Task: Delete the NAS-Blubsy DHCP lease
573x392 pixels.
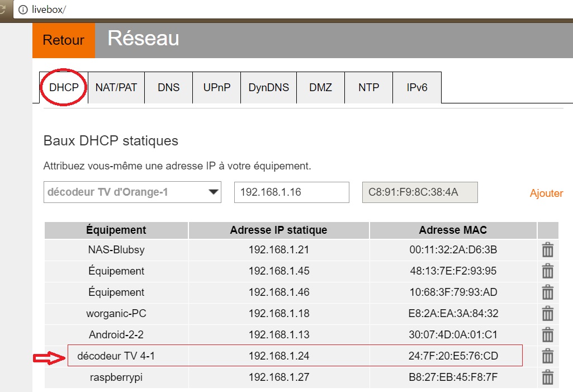Action: [x=547, y=249]
